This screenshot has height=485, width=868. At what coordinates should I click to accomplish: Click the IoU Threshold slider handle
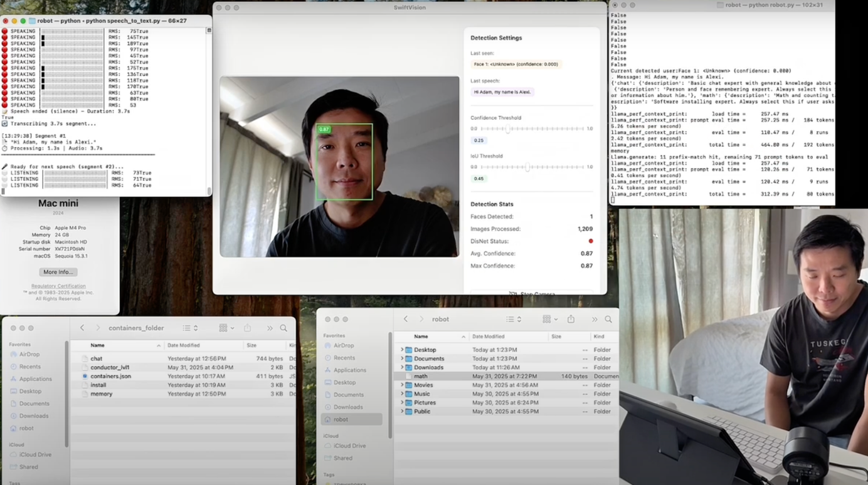point(528,167)
